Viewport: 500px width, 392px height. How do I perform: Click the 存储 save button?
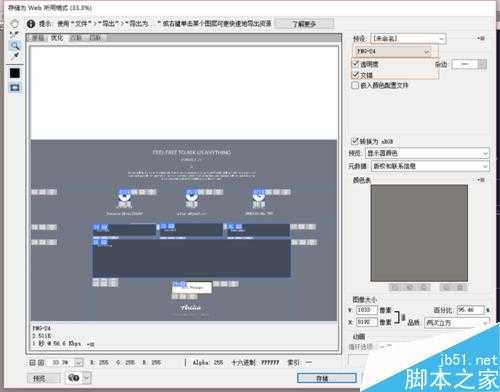point(327,378)
